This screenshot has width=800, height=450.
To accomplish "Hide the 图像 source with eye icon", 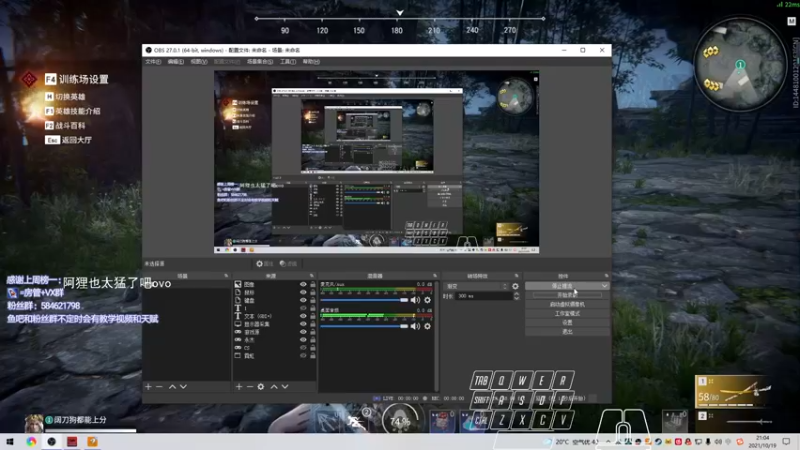I will (303, 285).
